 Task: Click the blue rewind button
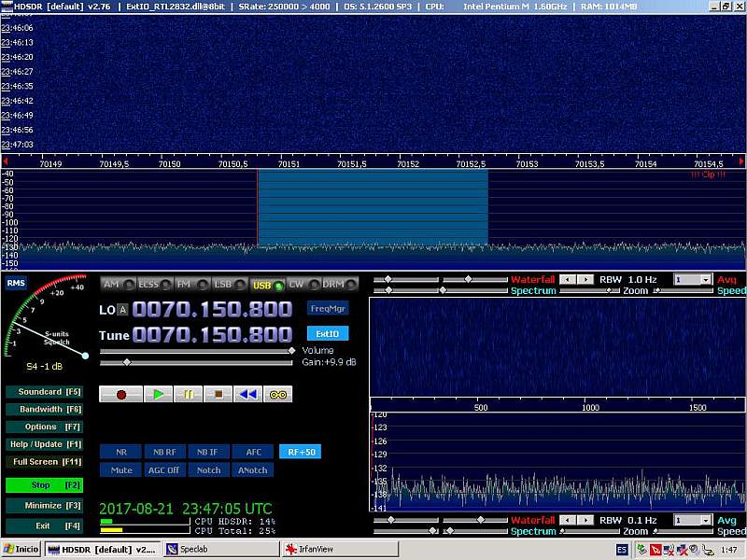coord(247,394)
